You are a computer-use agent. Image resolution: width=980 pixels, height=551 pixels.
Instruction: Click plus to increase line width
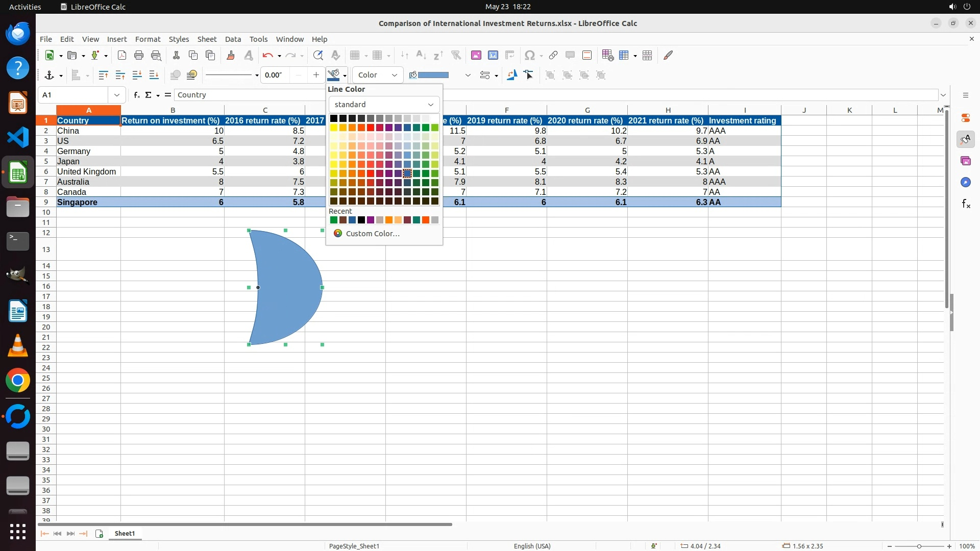coord(316,75)
